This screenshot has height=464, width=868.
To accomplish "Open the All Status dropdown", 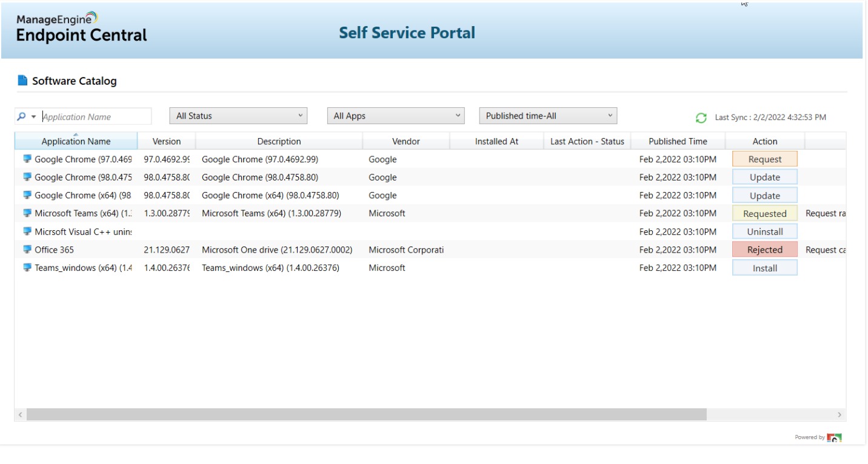I will pos(238,116).
